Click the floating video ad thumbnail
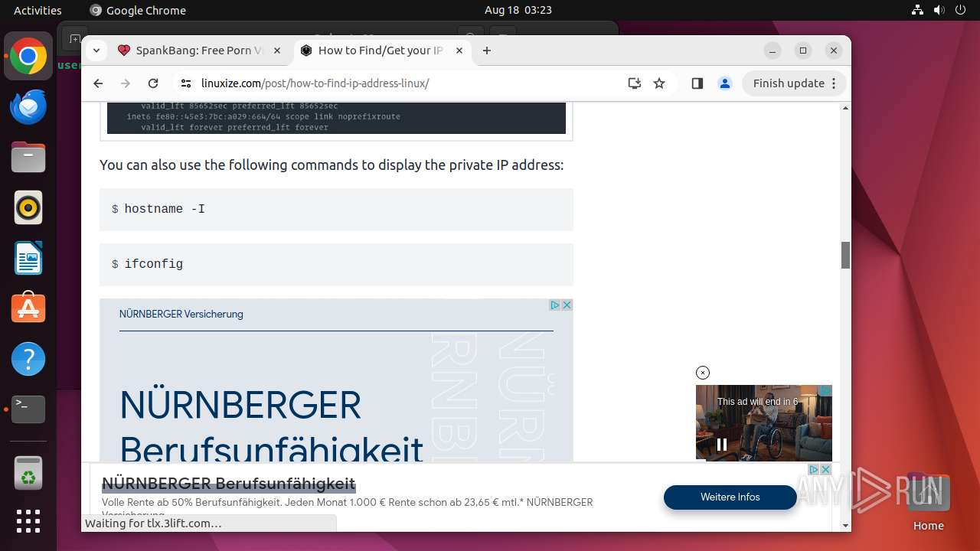Viewport: 980px width, 551px height. tap(764, 422)
